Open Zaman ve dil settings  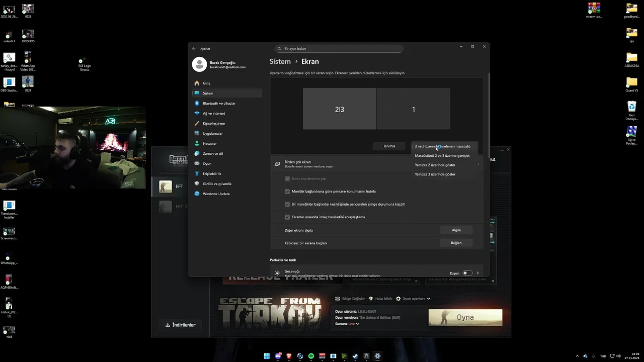tap(226, 153)
